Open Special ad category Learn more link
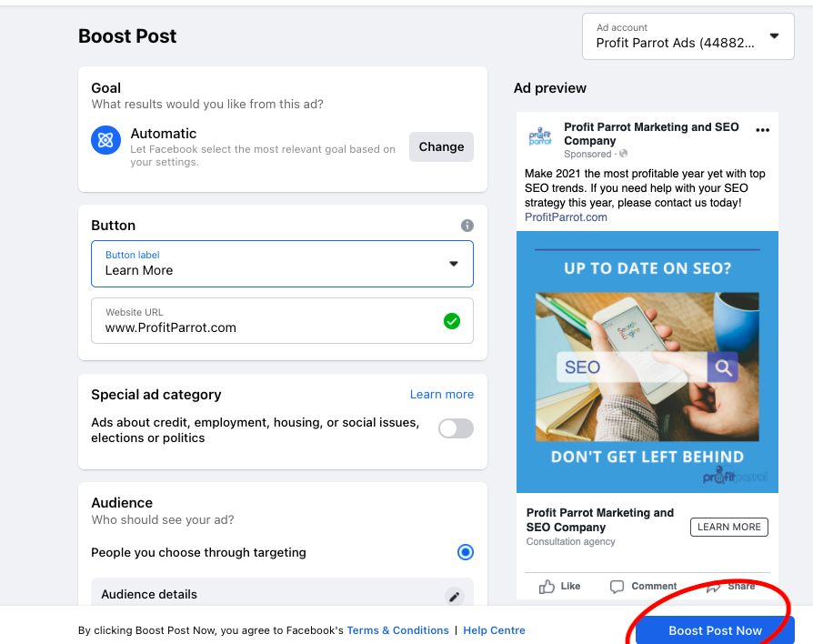Image resolution: width=813 pixels, height=644 pixels. click(x=442, y=395)
